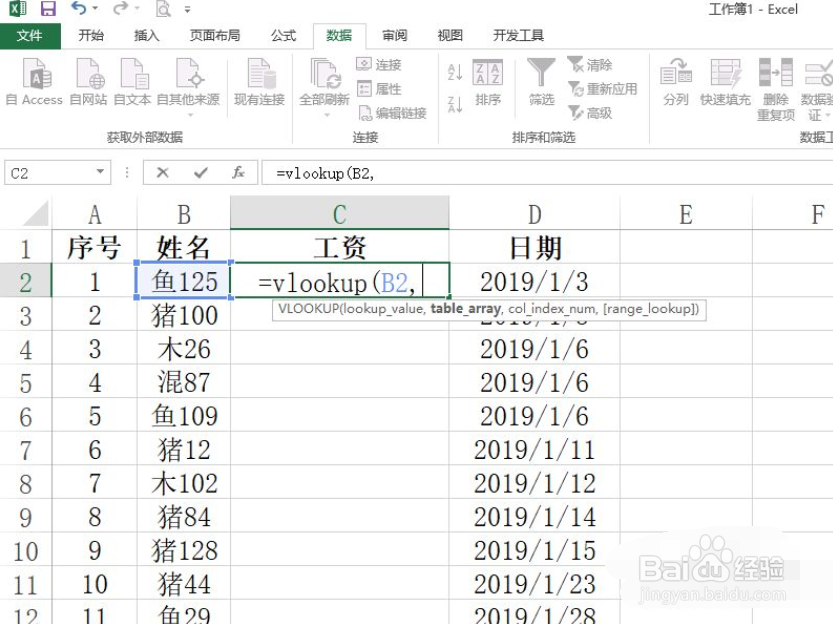The width and height of the screenshot is (833, 624).
Task: Open the Undo history dropdown arrow
Action: tap(95, 8)
